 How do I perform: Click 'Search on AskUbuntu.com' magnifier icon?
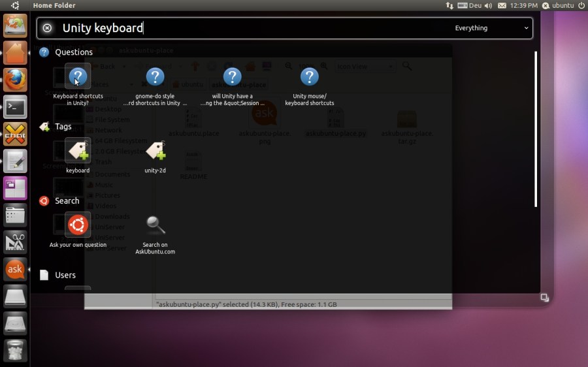[155, 226]
